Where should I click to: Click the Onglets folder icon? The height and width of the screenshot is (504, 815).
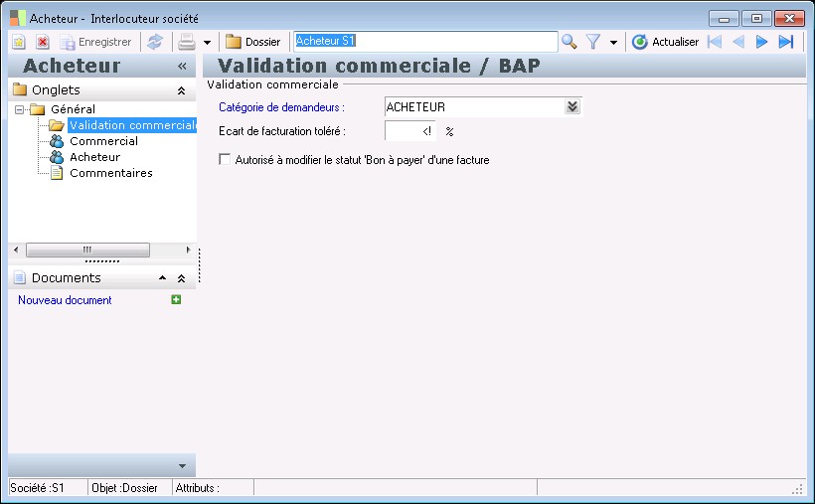click(20, 89)
